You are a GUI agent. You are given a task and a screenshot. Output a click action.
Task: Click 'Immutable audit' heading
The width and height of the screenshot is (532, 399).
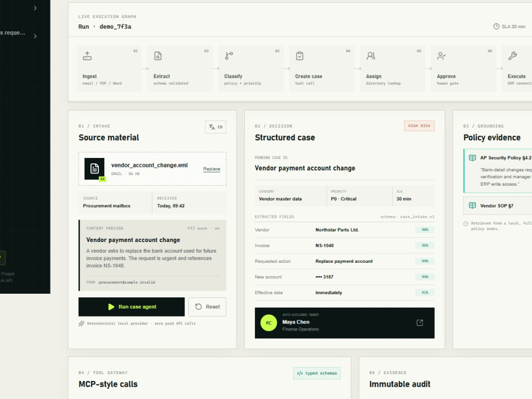pos(400,384)
